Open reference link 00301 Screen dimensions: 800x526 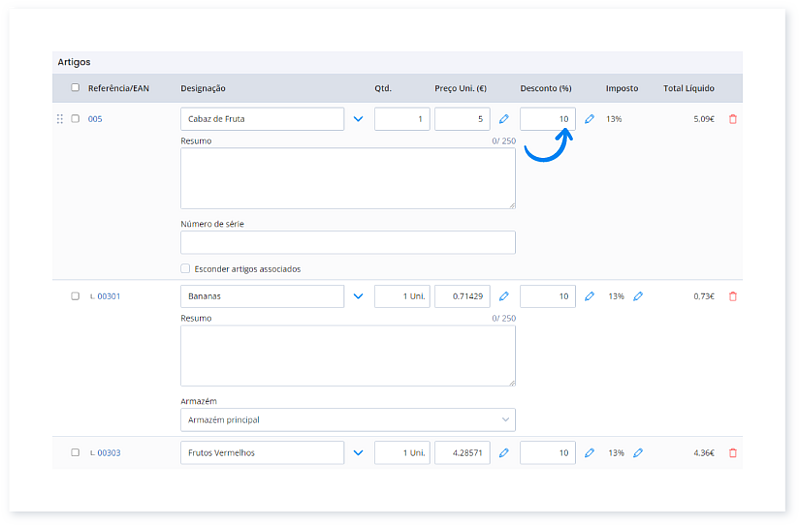108,297
